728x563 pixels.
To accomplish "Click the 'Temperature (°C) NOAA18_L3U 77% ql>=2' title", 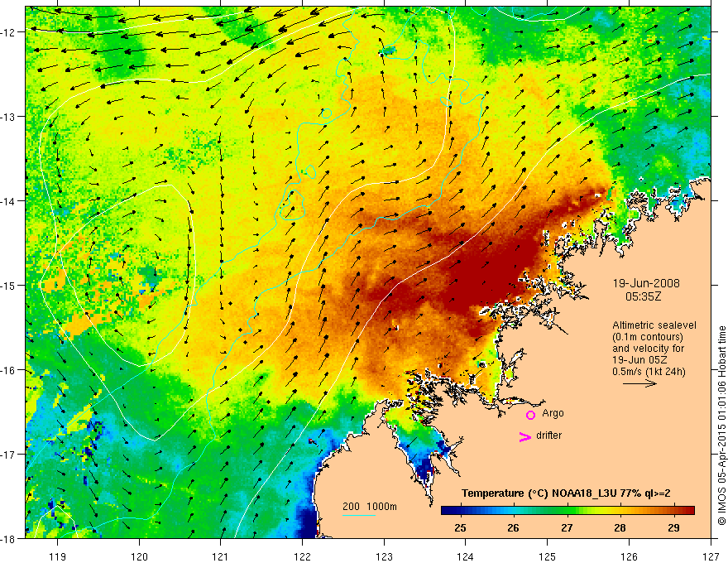I will coord(566,493).
